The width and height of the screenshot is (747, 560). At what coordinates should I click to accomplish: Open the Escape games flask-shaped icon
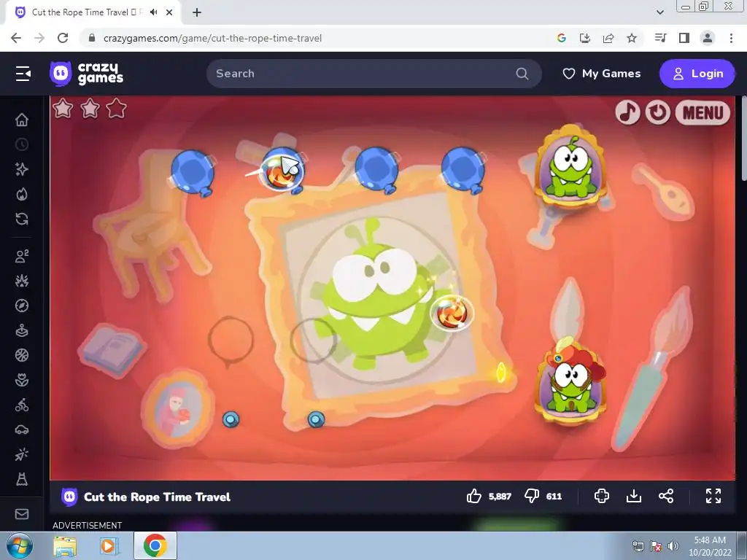pos(22,479)
